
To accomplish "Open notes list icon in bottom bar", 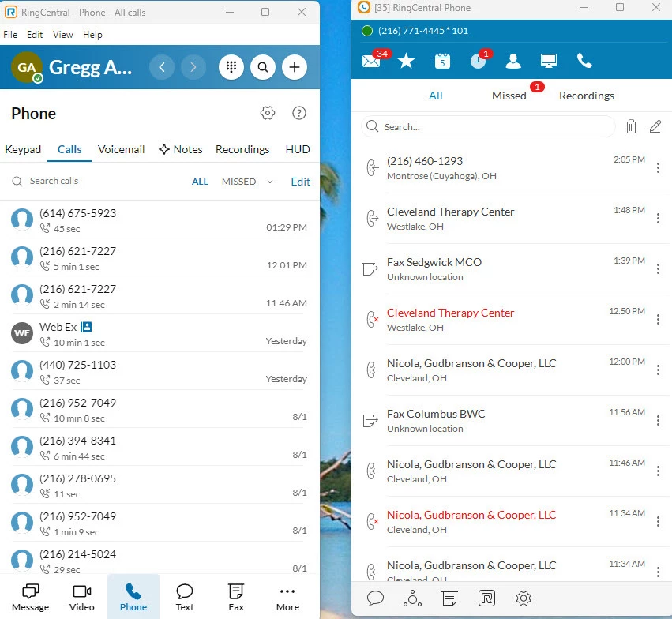I will [x=449, y=598].
